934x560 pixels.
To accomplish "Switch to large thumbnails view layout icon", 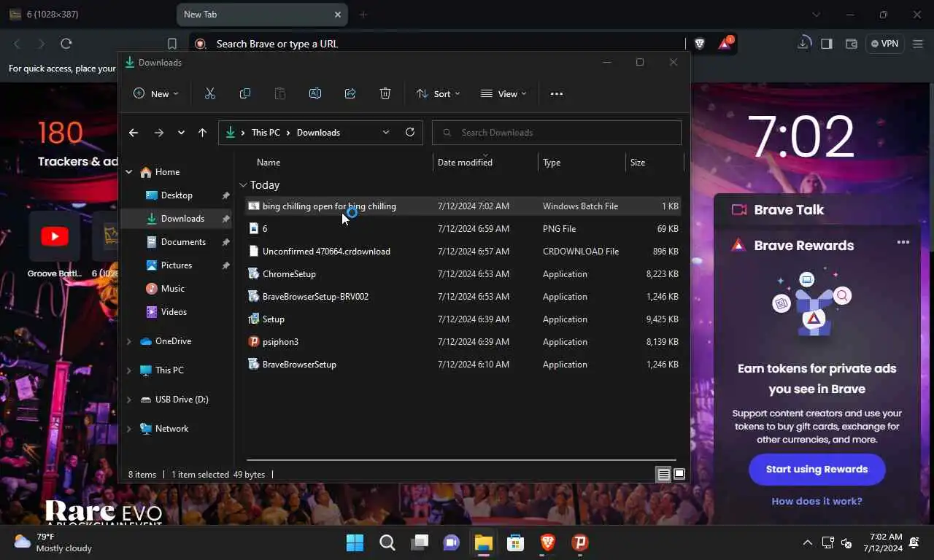I will tap(679, 475).
